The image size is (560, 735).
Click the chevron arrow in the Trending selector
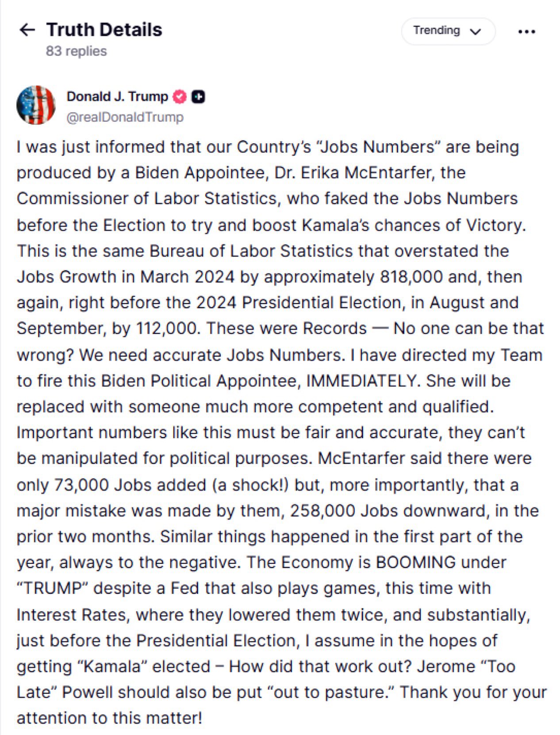476,32
